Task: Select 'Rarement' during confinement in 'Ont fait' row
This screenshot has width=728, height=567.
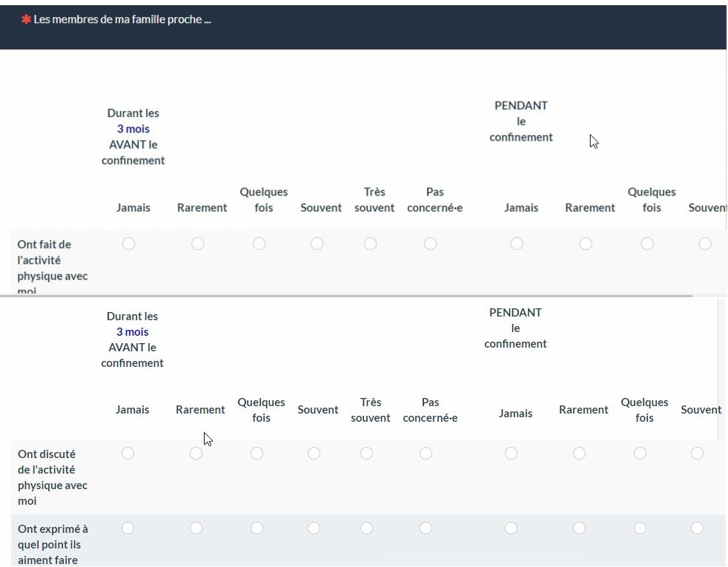Action: point(586,243)
